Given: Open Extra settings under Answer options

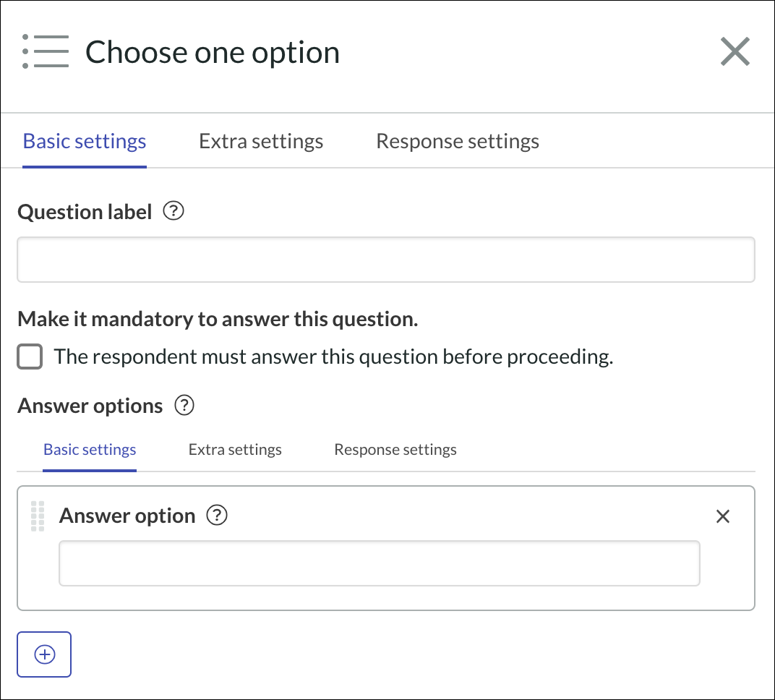Looking at the screenshot, I should pyautogui.click(x=235, y=449).
